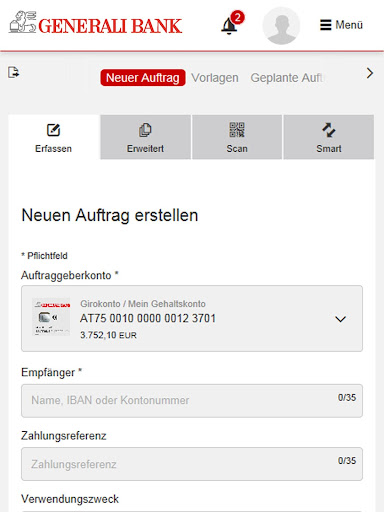This screenshot has height=512, width=384.
Task: Choose the Erweitert copy icon tab
Action: [145, 137]
